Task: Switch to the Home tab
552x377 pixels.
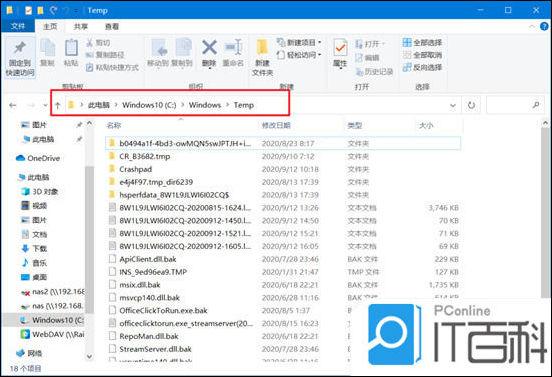Action: coord(50,26)
